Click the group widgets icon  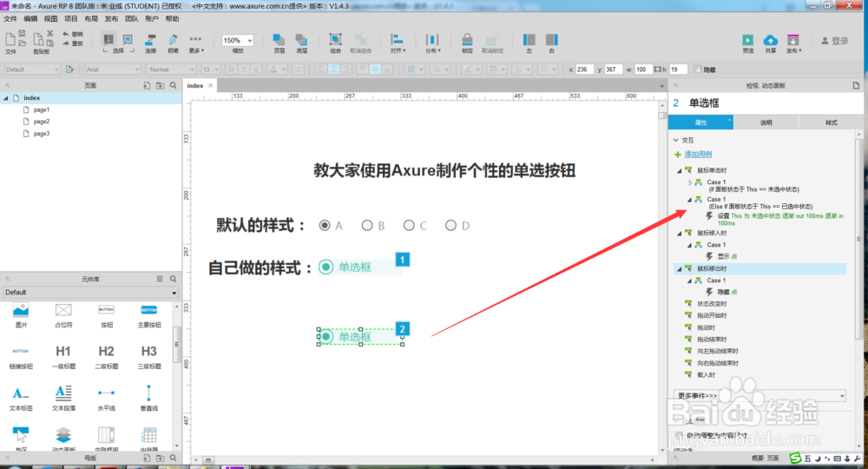(335, 39)
